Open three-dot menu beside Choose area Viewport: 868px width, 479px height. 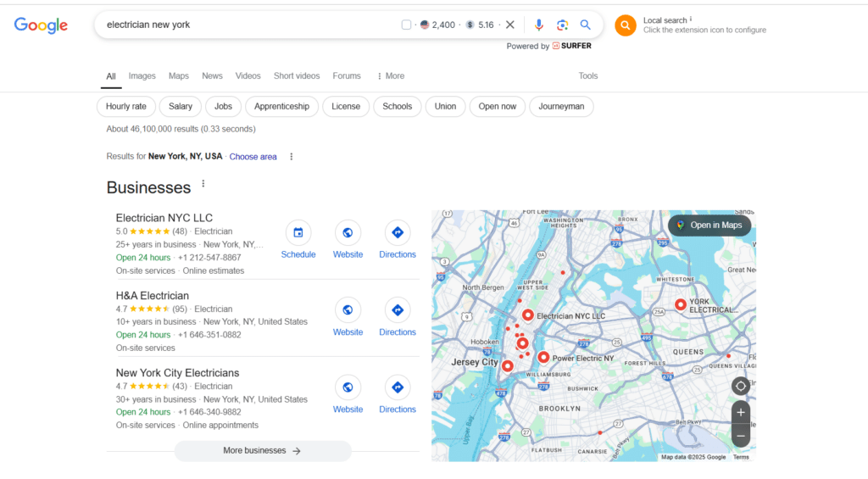292,157
